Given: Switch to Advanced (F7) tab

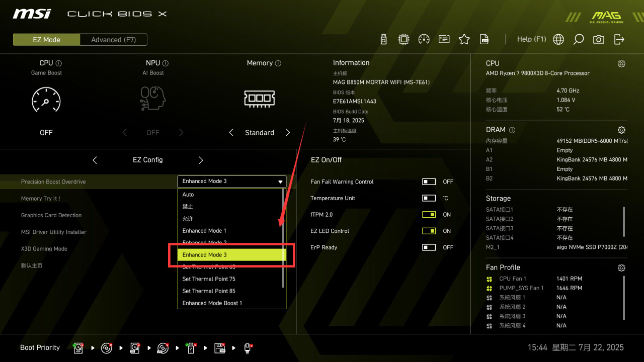Looking at the screenshot, I should click(113, 40).
